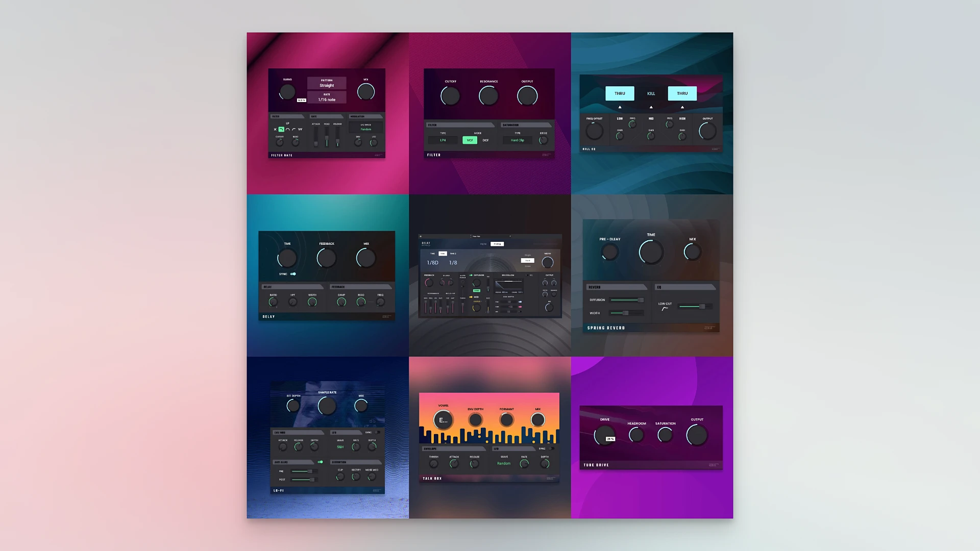Click the Hold fader in Filter Gate
This screenshot has height=551, width=980.
pos(327,137)
